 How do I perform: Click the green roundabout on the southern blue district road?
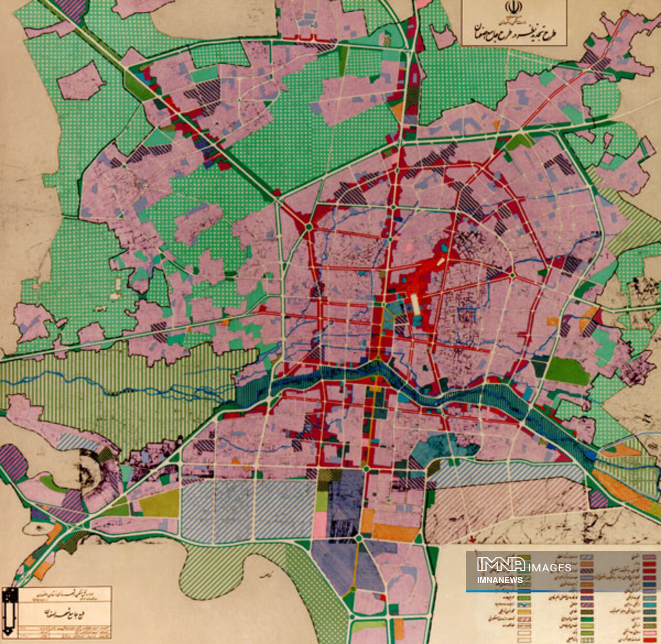[358, 539]
